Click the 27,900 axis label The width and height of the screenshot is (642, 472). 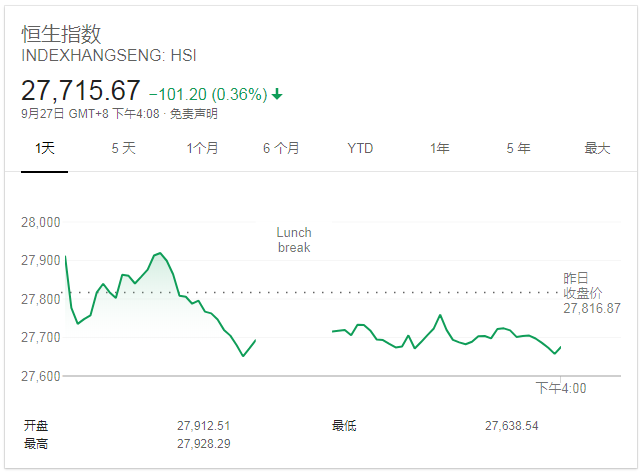click(41, 260)
